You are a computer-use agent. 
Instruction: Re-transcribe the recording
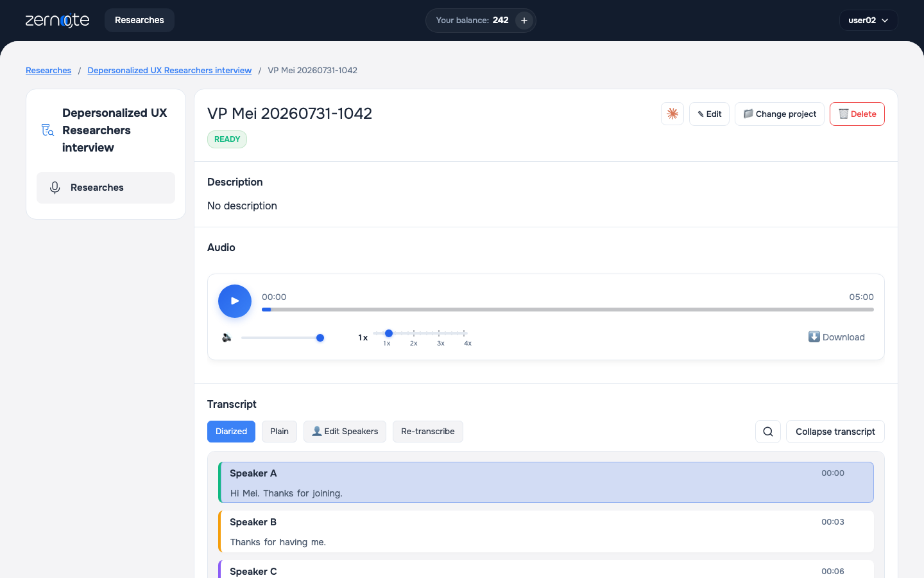[x=428, y=432]
